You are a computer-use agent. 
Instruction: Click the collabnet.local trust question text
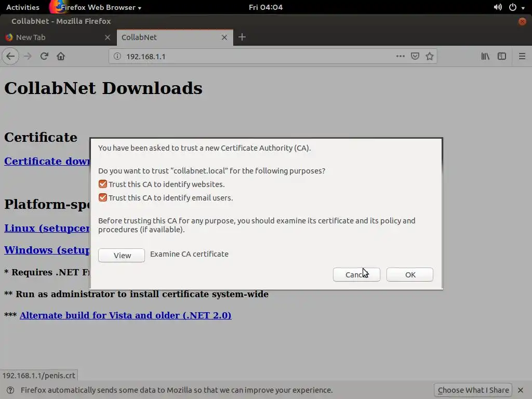pyautogui.click(x=212, y=171)
